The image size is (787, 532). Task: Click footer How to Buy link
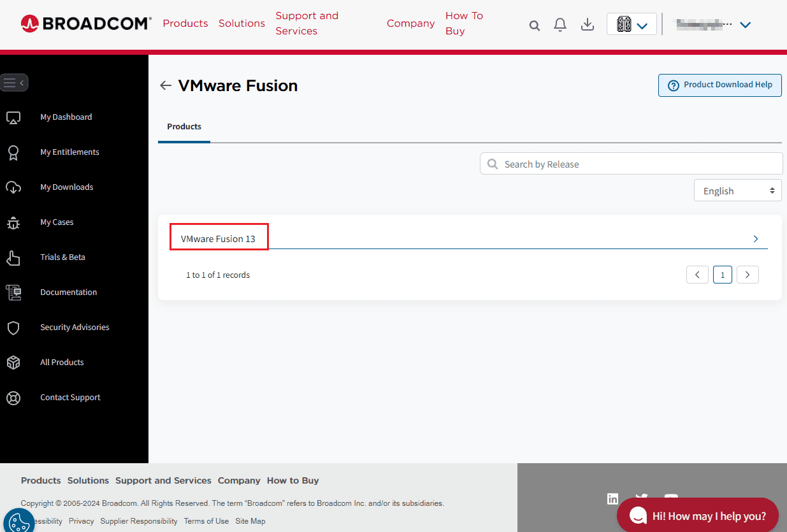(293, 480)
